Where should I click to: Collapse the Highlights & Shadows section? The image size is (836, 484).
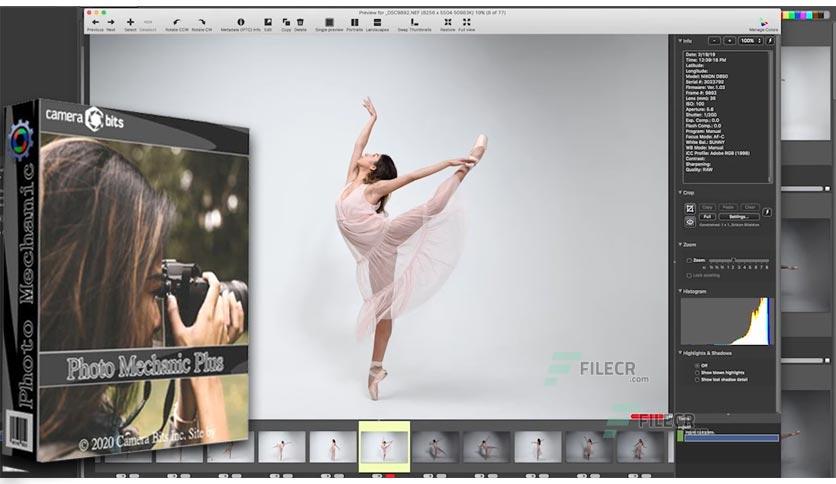coord(680,353)
